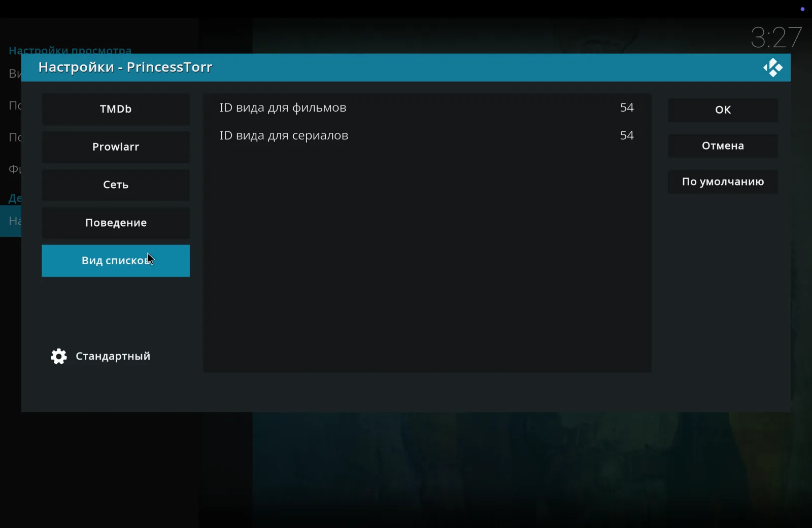Click the 3:27 clock display
This screenshot has width=812, height=528.
click(x=776, y=38)
